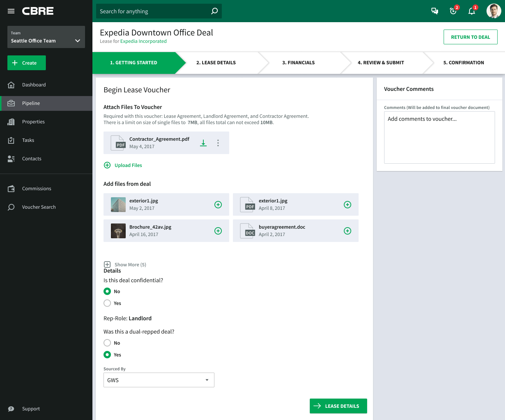505x420 pixels.
Task: Open the user profile avatar
Action: coord(494,11)
